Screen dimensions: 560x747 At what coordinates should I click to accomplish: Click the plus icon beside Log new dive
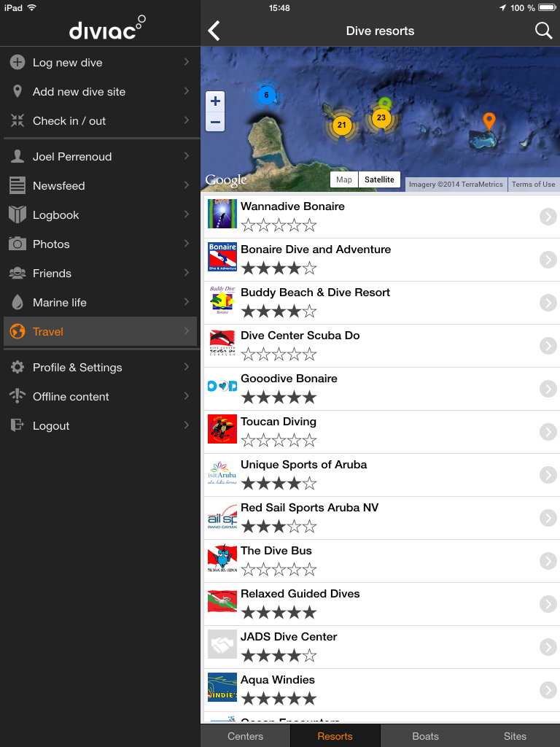17,63
